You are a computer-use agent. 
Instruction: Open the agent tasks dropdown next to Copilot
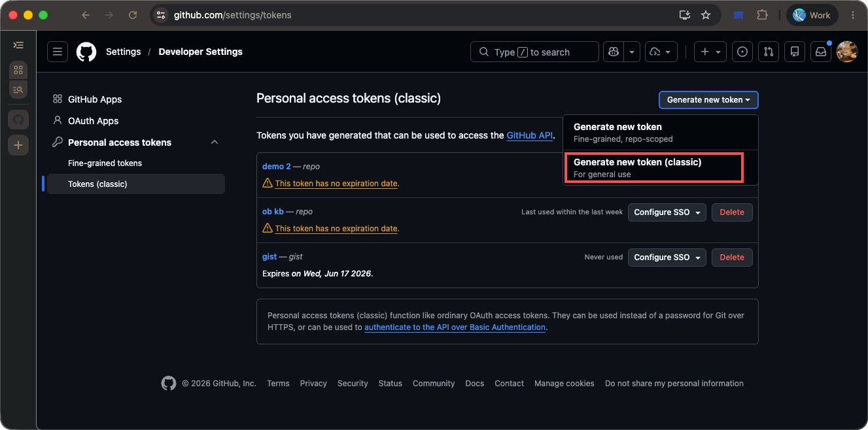point(661,52)
